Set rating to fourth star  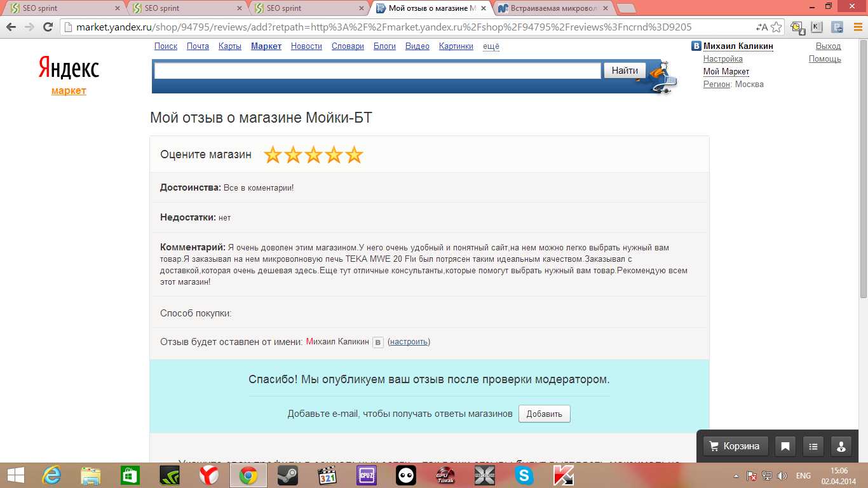click(334, 154)
